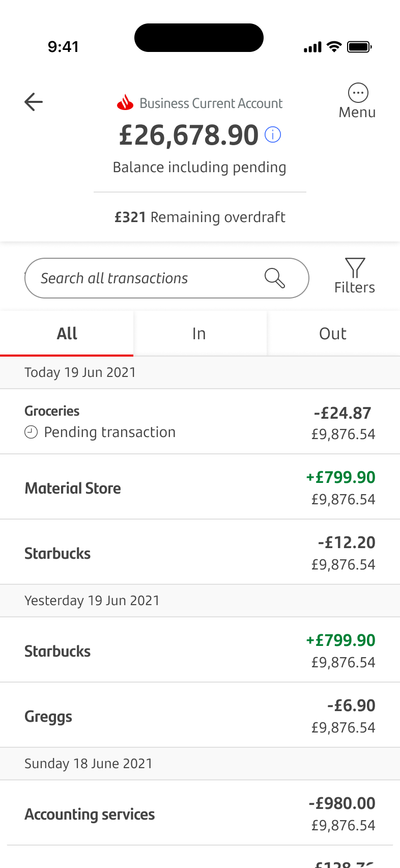Tap the £26,678.90 account balance
This screenshot has width=400, height=868.
coord(189,135)
